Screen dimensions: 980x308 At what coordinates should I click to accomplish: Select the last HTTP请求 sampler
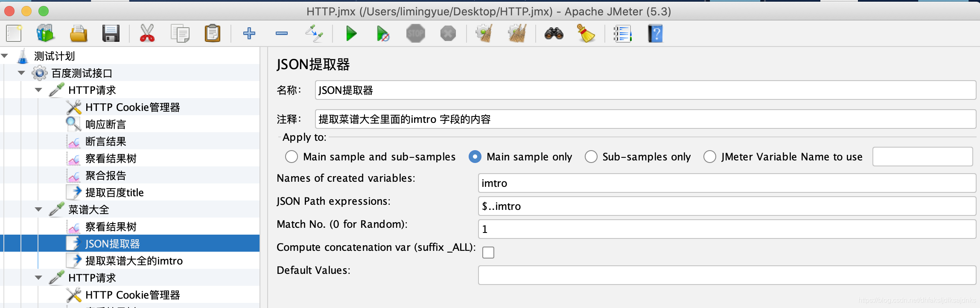tap(92, 278)
